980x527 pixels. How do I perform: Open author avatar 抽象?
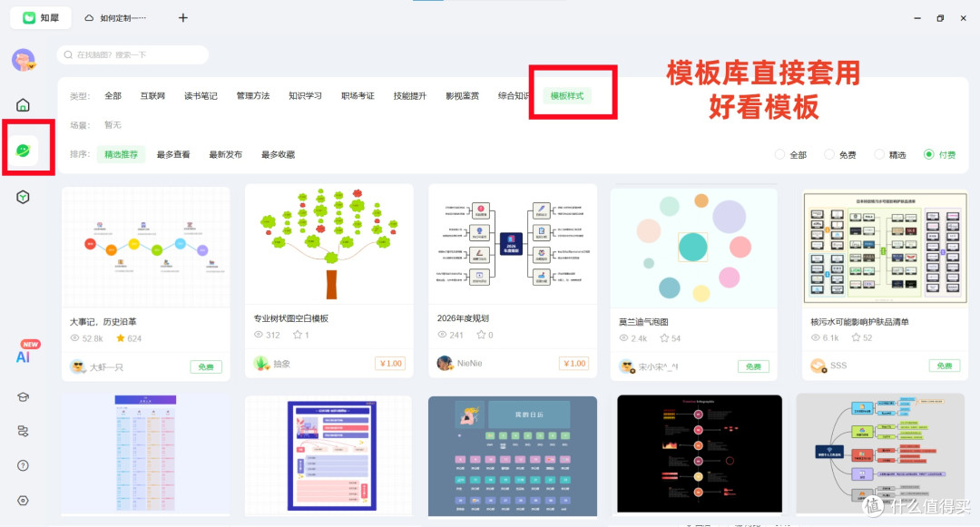click(x=261, y=363)
